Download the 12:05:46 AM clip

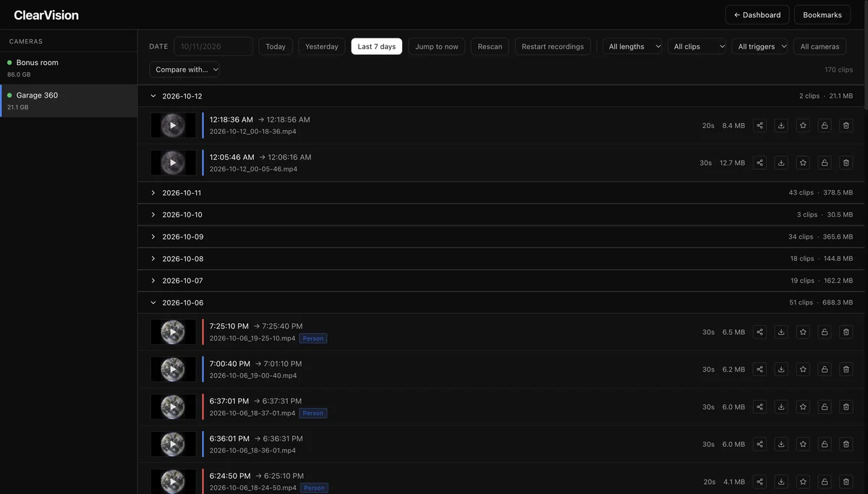pyautogui.click(x=781, y=163)
